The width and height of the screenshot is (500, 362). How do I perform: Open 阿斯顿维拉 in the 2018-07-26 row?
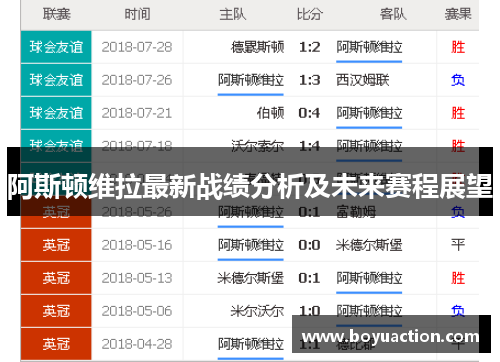(x=251, y=80)
